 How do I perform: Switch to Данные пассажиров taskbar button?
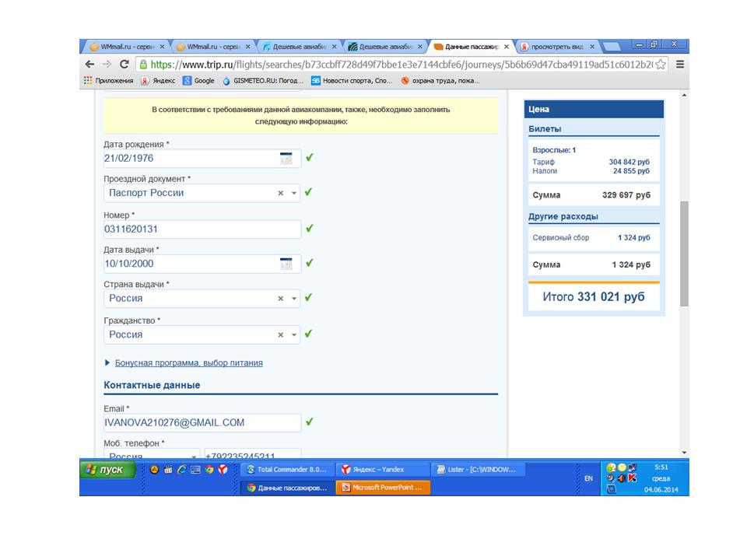point(288,488)
